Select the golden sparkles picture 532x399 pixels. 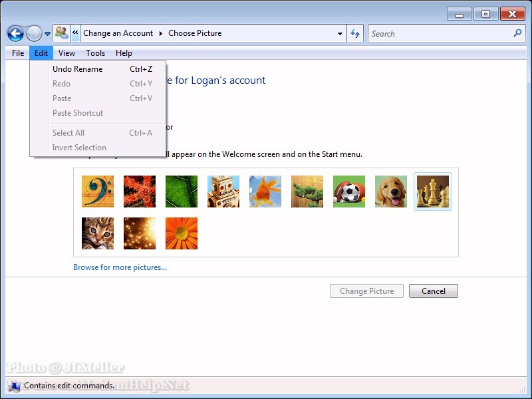tap(140, 233)
